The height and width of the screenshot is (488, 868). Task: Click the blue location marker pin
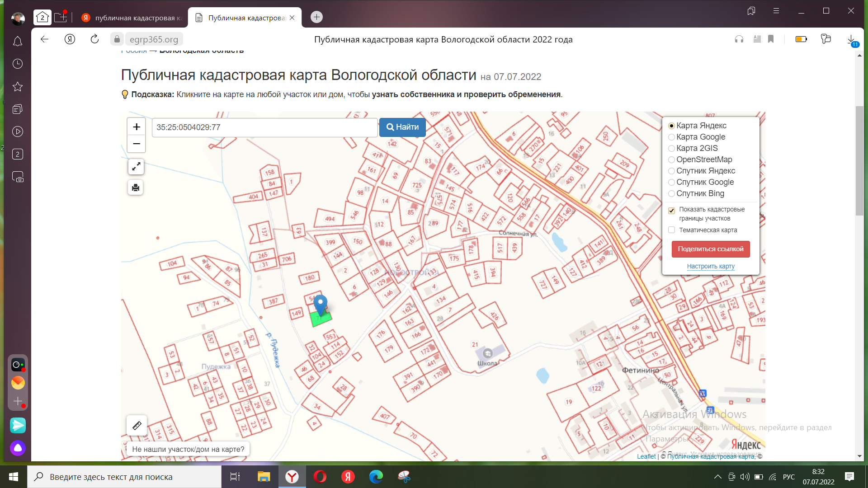(321, 304)
